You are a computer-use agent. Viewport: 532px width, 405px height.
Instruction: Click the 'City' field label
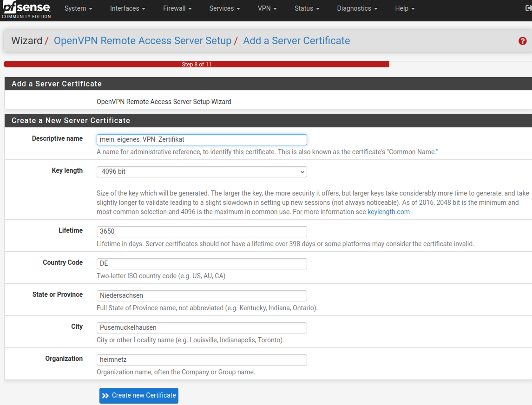77,327
